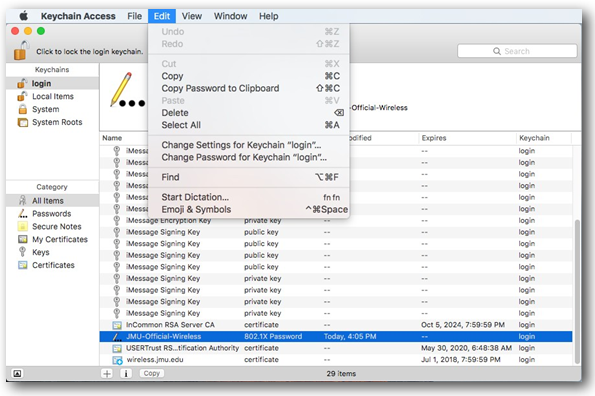The width and height of the screenshot is (595, 396).
Task: Click the System Roots folder icon
Action: (x=23, y=122)
